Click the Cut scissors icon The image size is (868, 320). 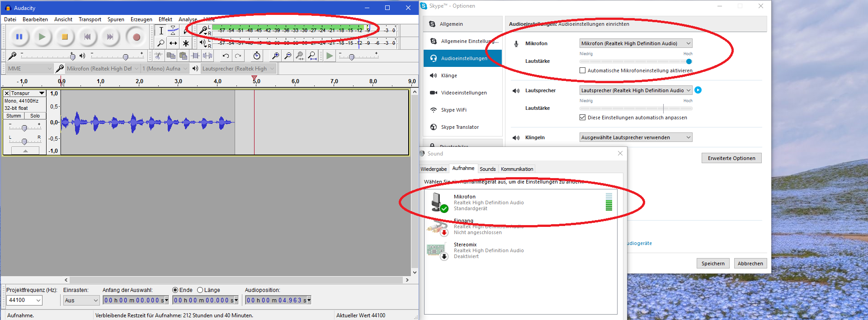(158, 56)
